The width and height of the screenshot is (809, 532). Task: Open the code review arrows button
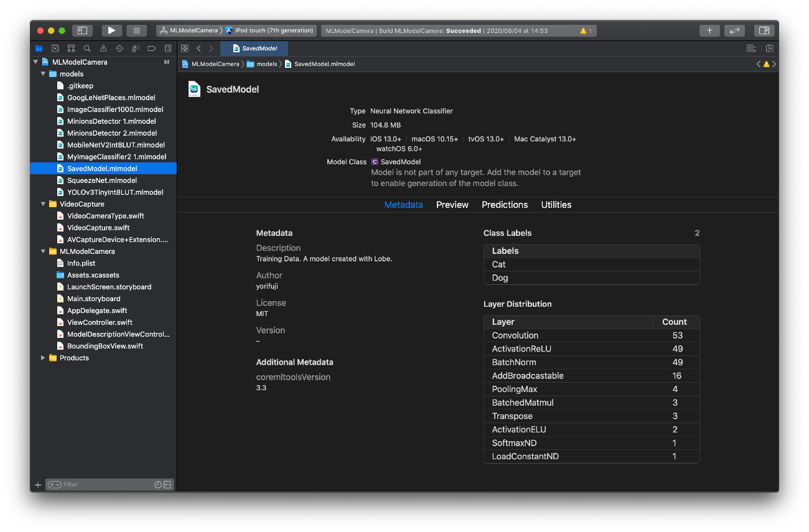(734, 30)
